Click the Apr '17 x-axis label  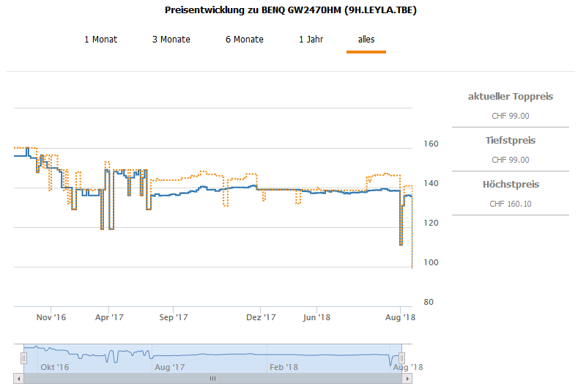tap(109, 317)
